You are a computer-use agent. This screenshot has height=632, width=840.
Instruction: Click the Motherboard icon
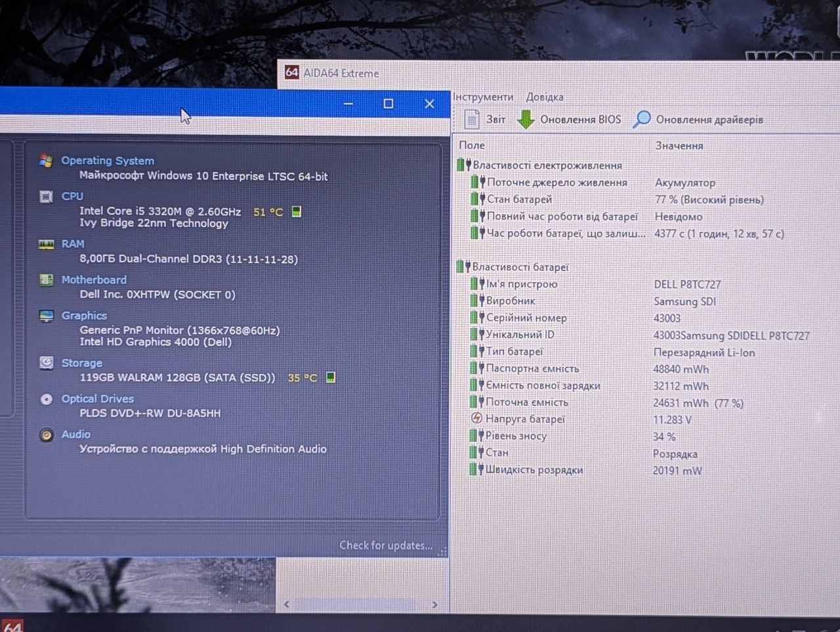click(46, 280)
